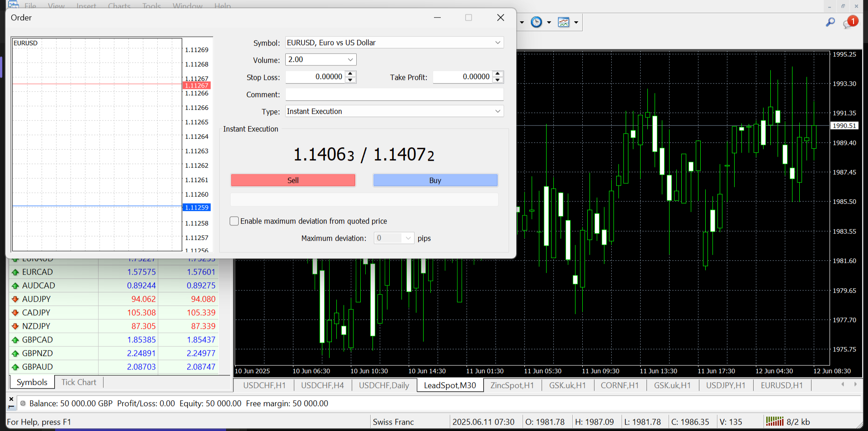Open the Tools menu
The height and width of the screenshot is (431, 868).
(151, 6)
